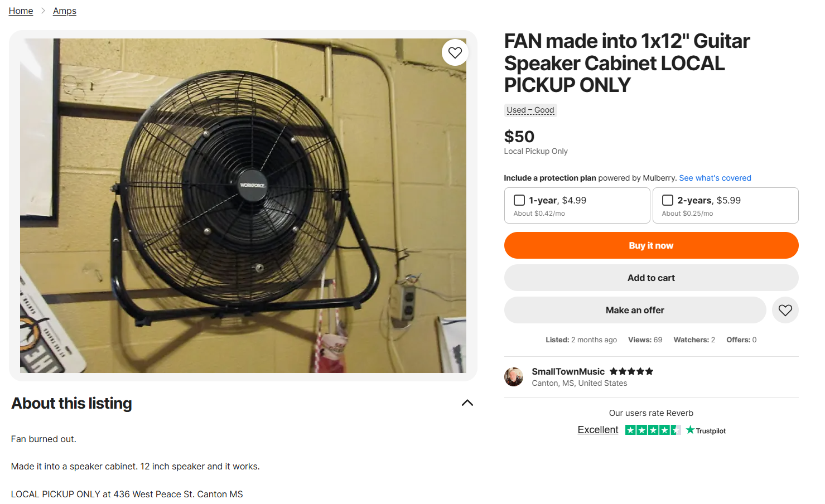Click the breadcrumb arrow separator
825x504 pixels.
(x=43, y=11)
